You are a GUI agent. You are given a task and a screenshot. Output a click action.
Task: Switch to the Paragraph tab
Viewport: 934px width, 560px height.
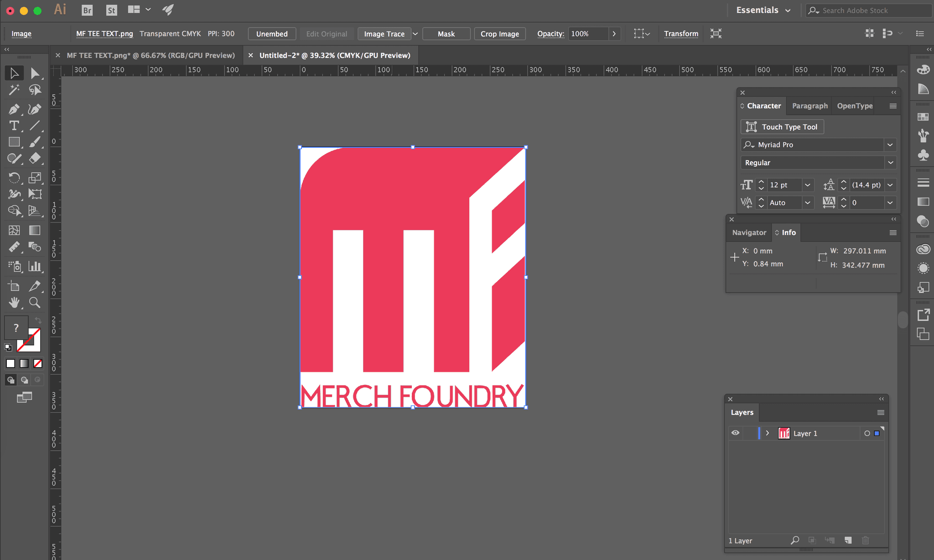pos(809,106)
